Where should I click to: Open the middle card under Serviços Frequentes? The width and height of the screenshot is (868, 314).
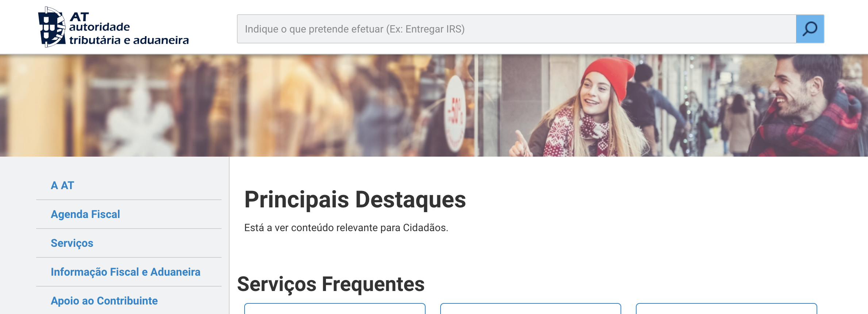(x=530, y=309)
